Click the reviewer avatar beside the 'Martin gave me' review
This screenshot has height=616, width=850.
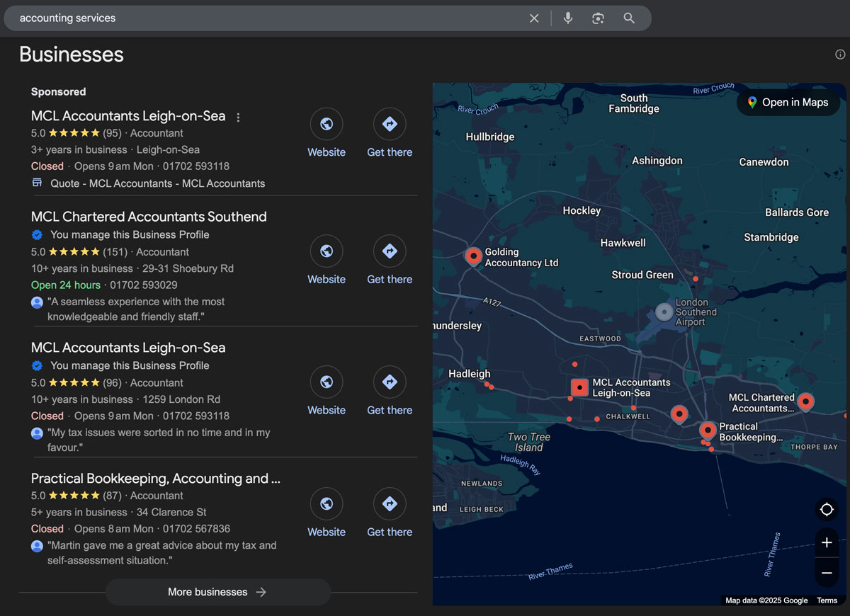pyautogui.click(x=38, y=546)
